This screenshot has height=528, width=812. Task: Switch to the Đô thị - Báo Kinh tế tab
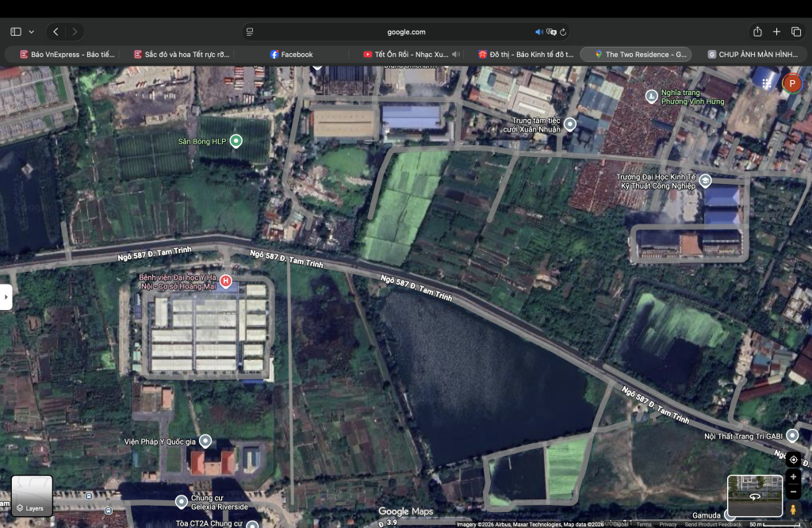click(527, 55)
